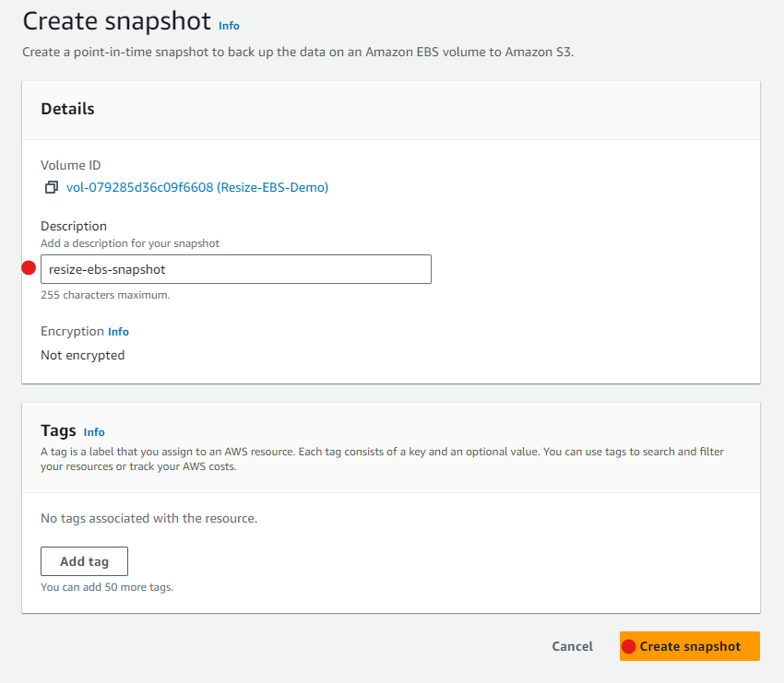Click the Not encrypted status text
This screenshot has width=784, height=683.
(82, 355)
